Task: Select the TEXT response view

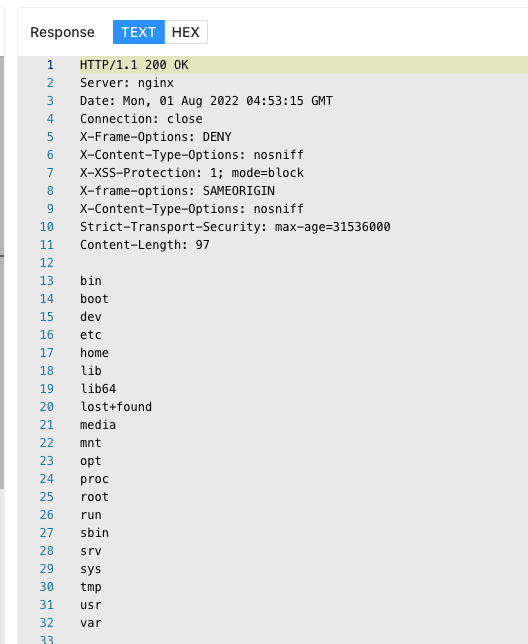Action: tap(139, 32)
